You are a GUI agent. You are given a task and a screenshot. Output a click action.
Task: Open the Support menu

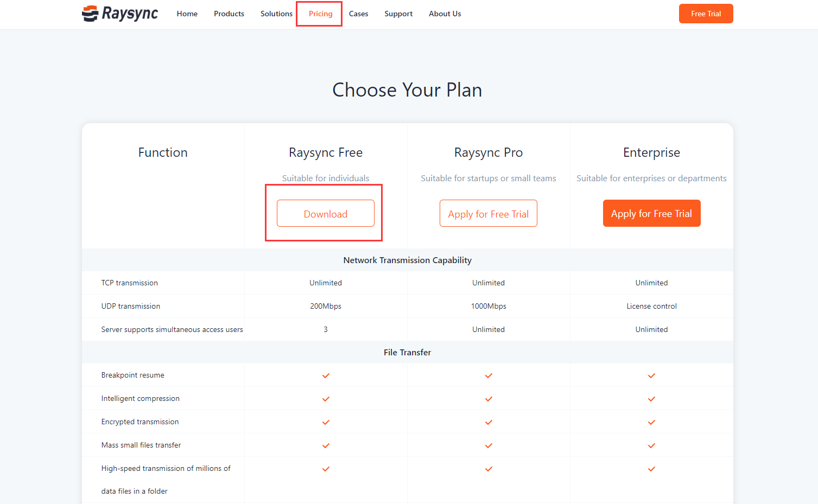point(398,14)
